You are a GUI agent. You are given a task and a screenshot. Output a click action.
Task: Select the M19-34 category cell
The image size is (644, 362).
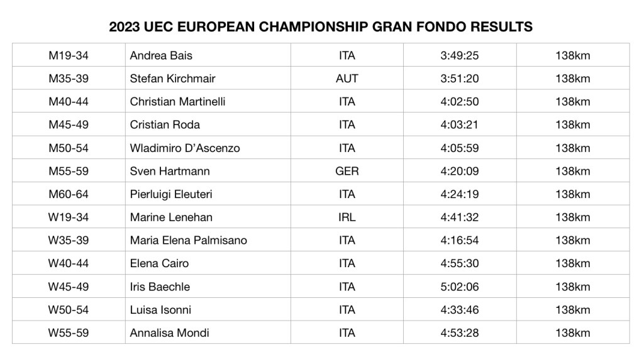point(69,55)
